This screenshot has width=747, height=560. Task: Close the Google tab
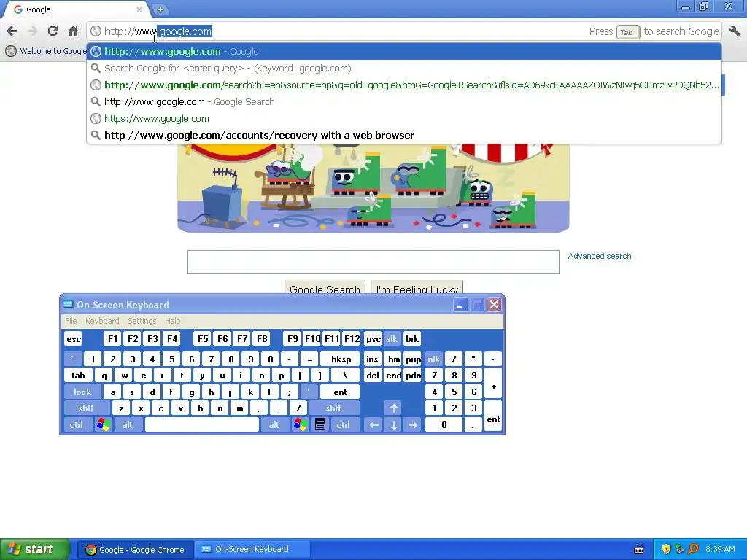tap(139, 9)
